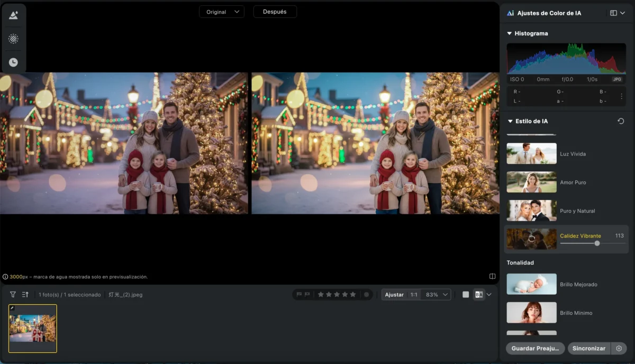Open the history clock panel

tap(13, 62)
